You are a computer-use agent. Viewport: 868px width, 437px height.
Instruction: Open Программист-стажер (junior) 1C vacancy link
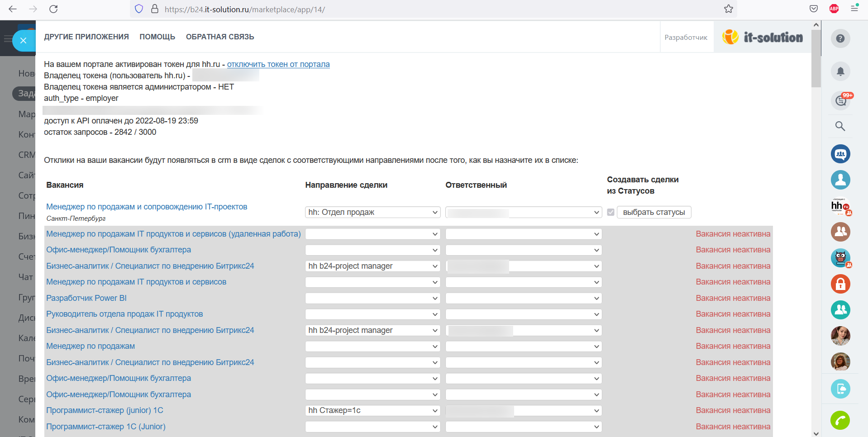[105, 410]
